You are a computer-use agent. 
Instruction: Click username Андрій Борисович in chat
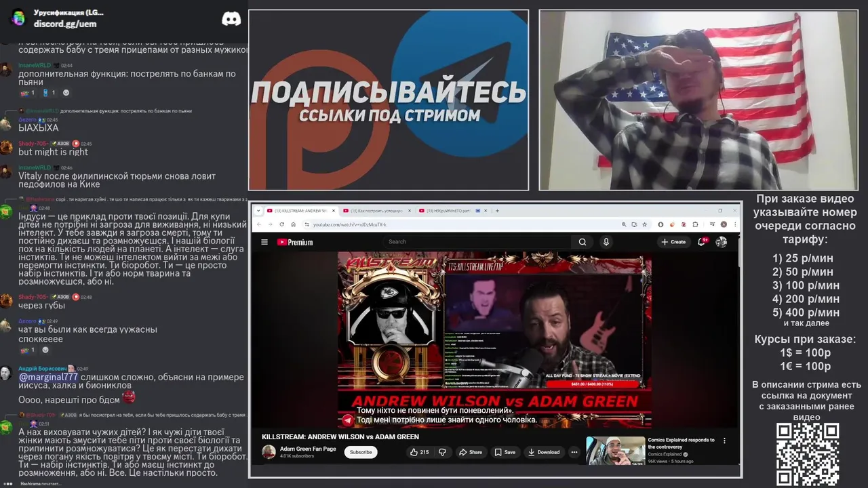(42, 368)
